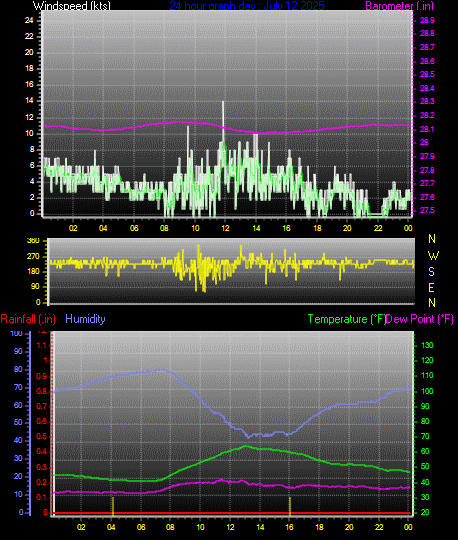Click hour 22 on the windspeed chart time axis

(378, 228)
